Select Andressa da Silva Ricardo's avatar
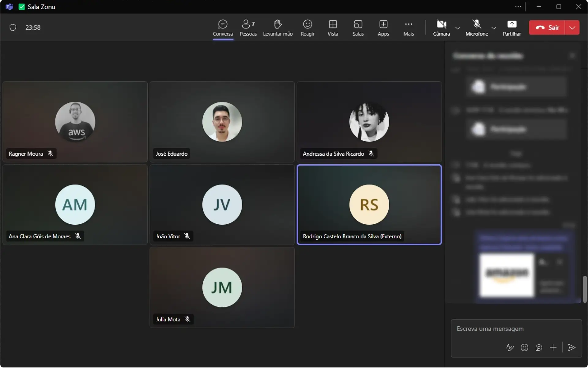 tap(369, 122)
